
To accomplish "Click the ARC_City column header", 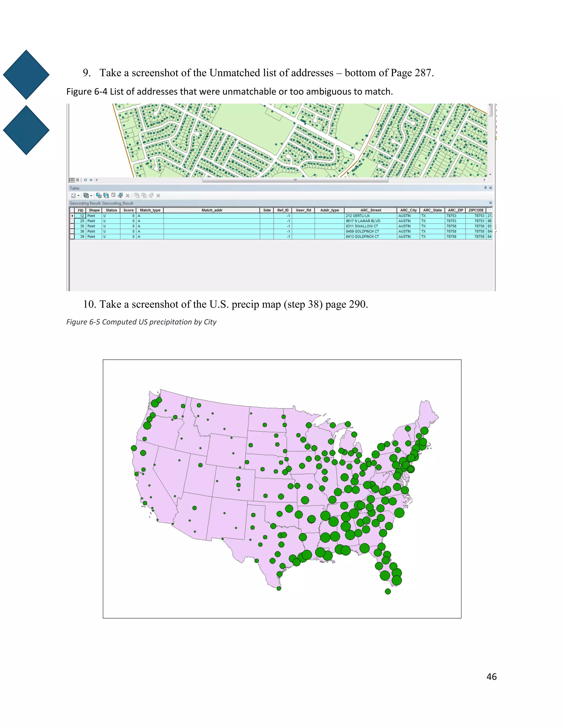I will coord(409,211).
